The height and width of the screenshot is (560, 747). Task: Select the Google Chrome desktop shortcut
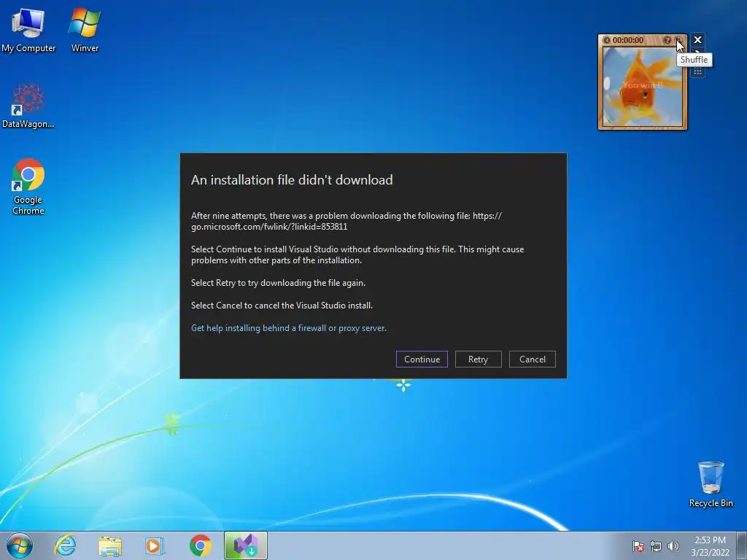(28, 187)
